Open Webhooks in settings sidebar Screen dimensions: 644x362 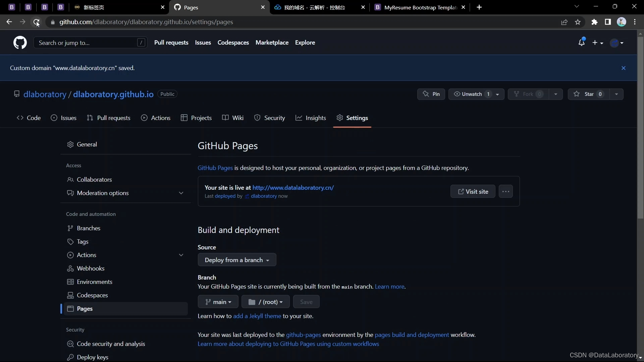pos(91,268)
